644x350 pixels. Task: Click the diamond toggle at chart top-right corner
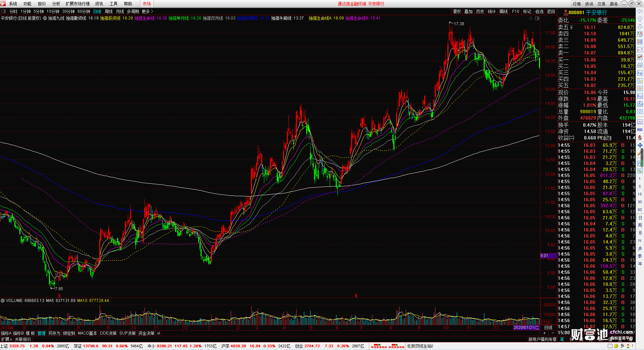coord(531,18)
